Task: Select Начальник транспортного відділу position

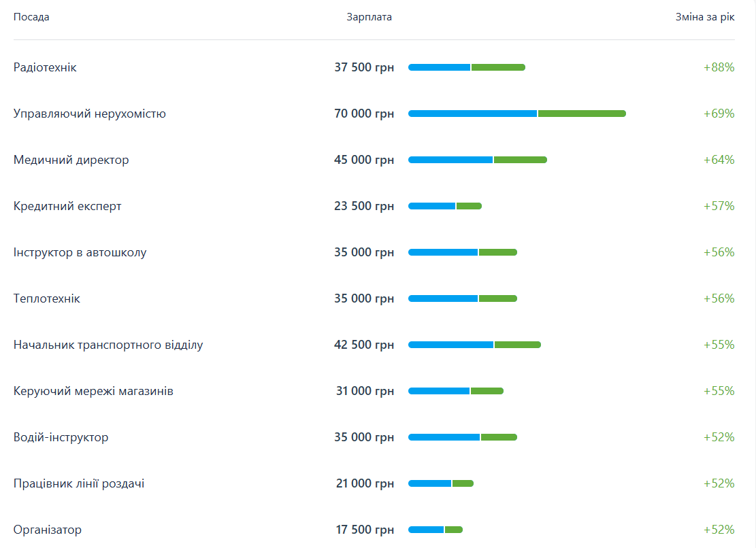Action: tap(108, 345)
